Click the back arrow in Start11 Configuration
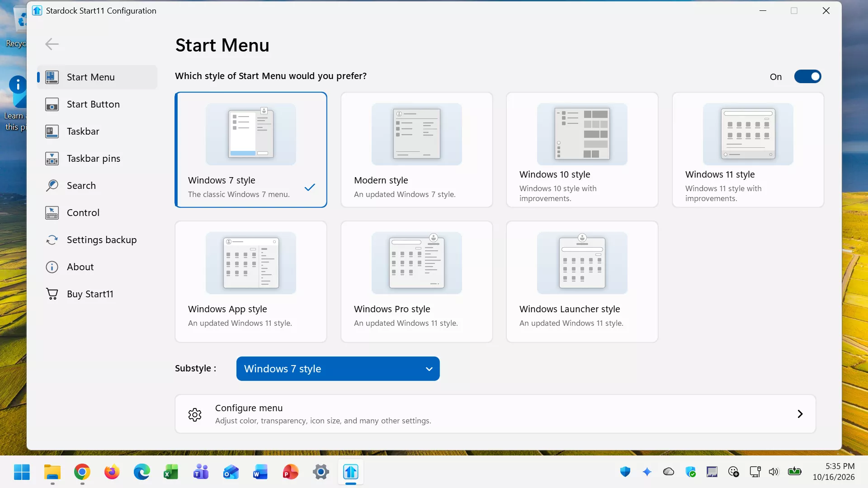The height and width of the screenshot is (488, 868). (52, 44)
